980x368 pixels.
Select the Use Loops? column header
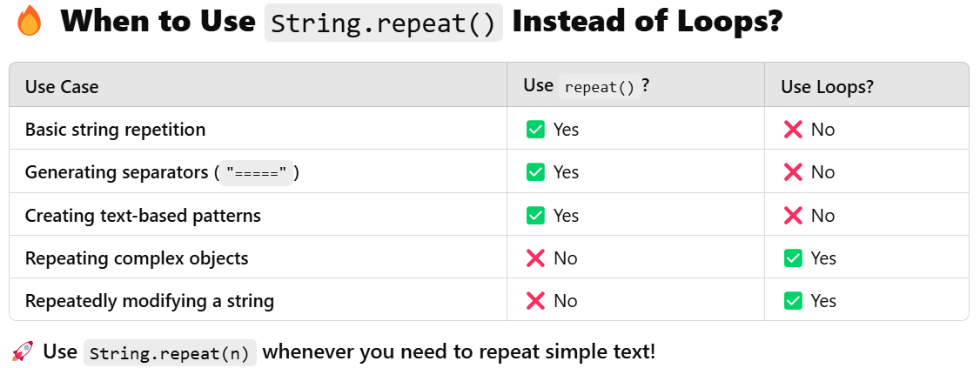tap(827, 87)
